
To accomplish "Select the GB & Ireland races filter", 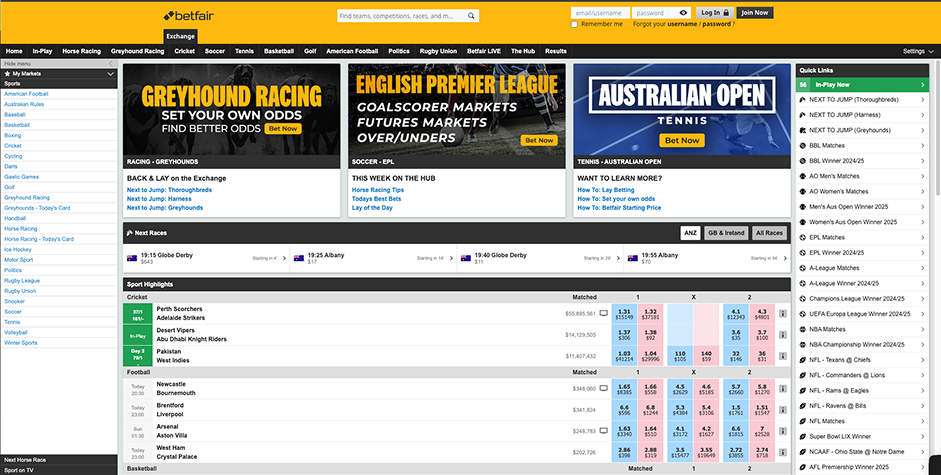I will click(x=726, y=233).
